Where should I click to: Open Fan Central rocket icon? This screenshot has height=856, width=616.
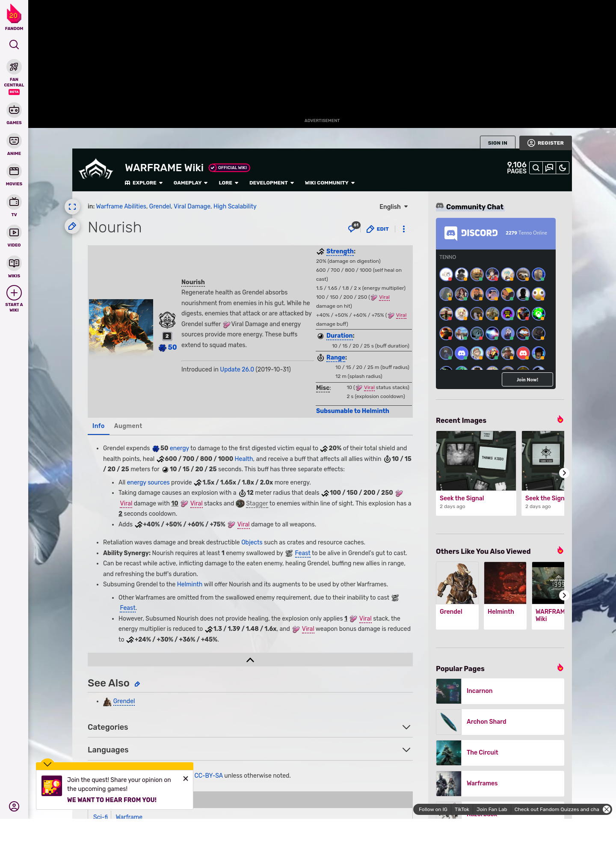[x=14, y=67]
